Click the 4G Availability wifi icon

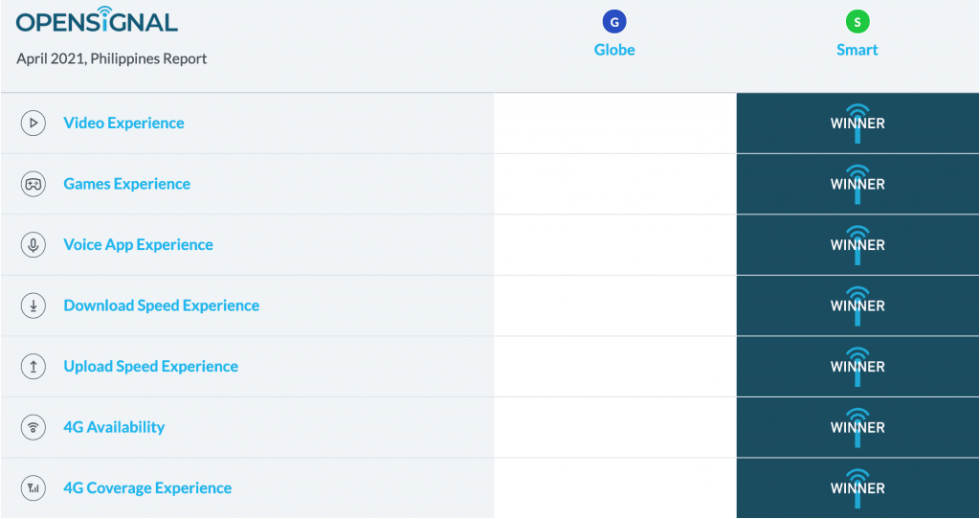33,427
